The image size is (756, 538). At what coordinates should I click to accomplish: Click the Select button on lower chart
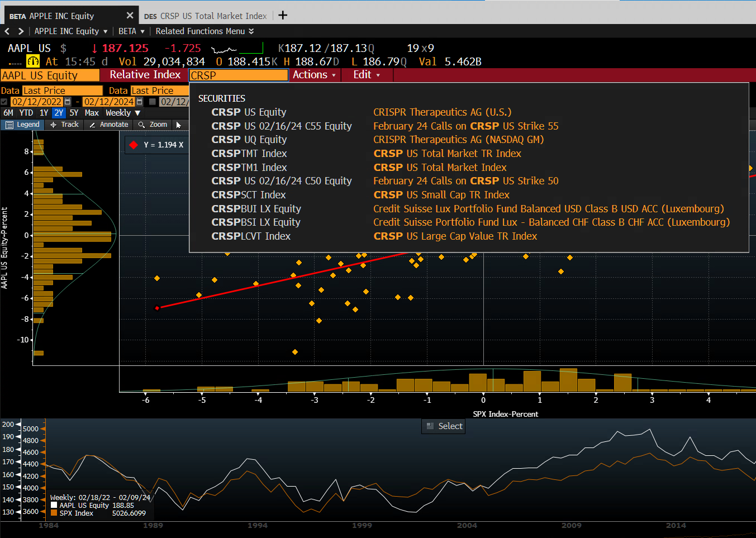444,426
